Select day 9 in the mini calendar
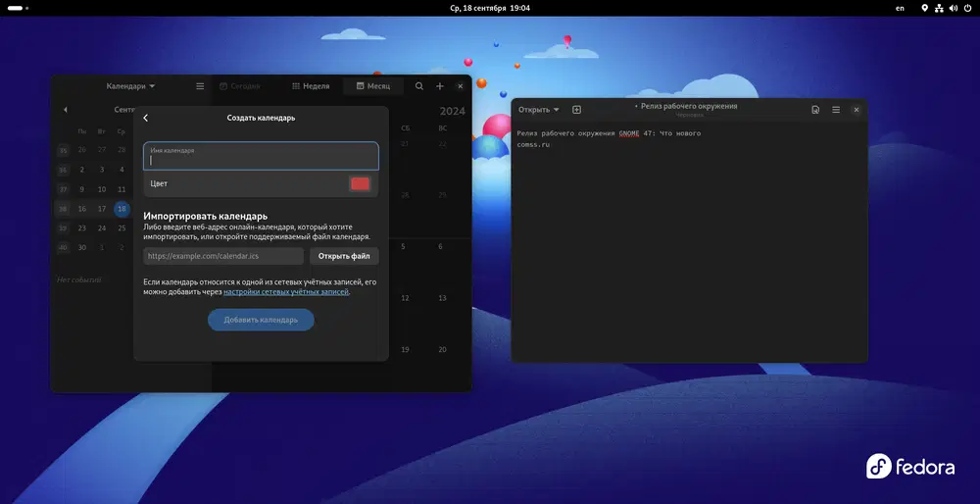Viewport: 980px width, 504px height. [x=82, y=189]
